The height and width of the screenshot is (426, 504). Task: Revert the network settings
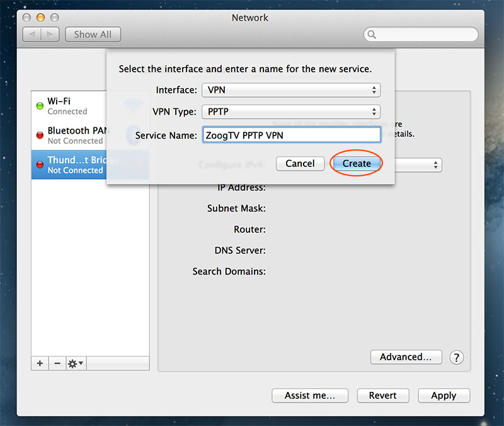382,395
